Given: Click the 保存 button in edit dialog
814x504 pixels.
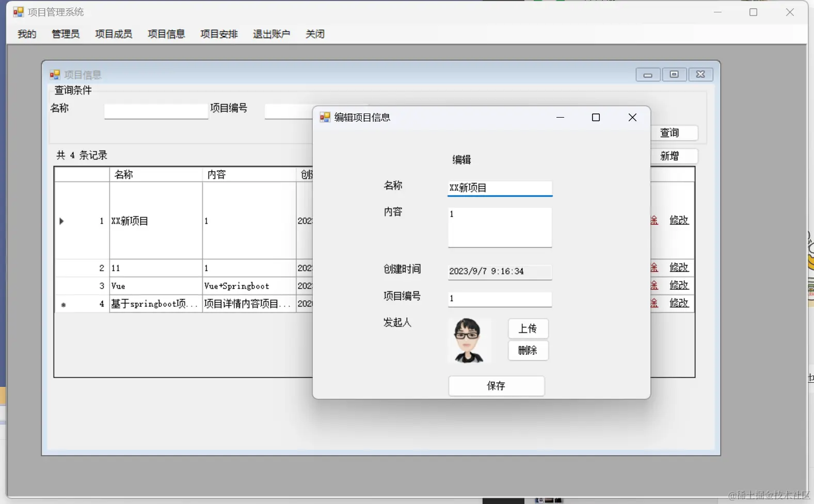Looking at the screenshot, I should coord(497,386).
